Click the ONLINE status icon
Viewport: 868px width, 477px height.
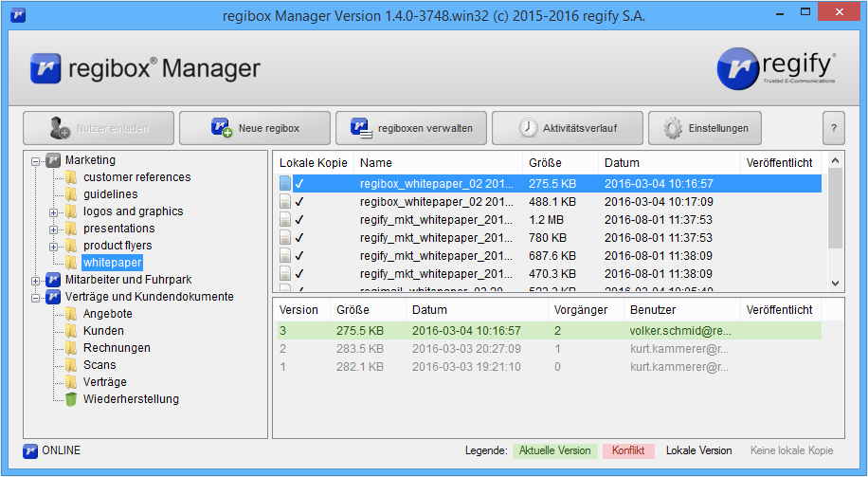click(x=30, y=451)
